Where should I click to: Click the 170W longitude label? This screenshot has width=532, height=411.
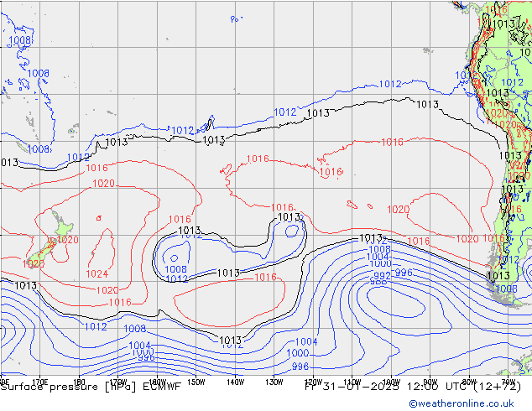(118, 382)
